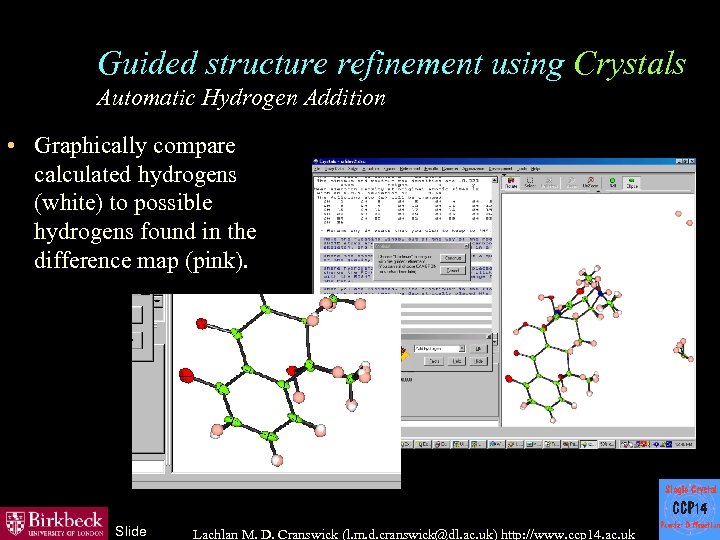Click the Birkbeck University of London logo
This screenshot has height=540, width=720.
point(54,523)
